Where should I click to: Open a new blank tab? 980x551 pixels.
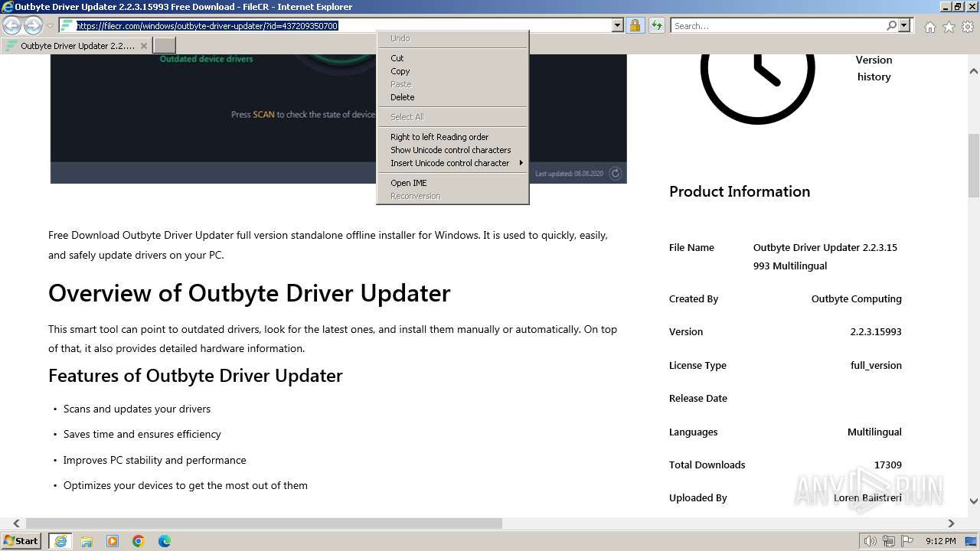(x=165, y=46)
